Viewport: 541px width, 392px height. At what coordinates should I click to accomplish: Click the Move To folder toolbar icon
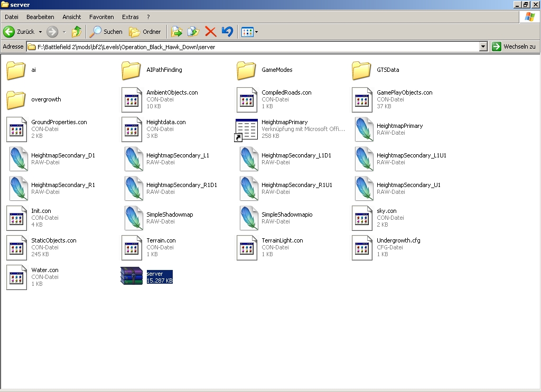coord(176,32)
